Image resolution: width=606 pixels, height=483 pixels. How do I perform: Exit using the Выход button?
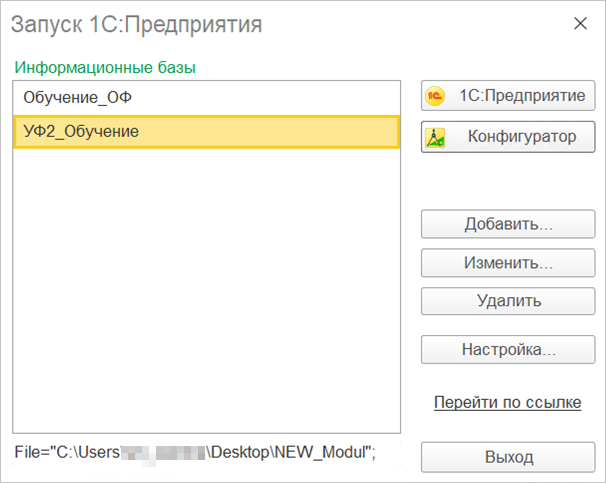coord(508,457)
